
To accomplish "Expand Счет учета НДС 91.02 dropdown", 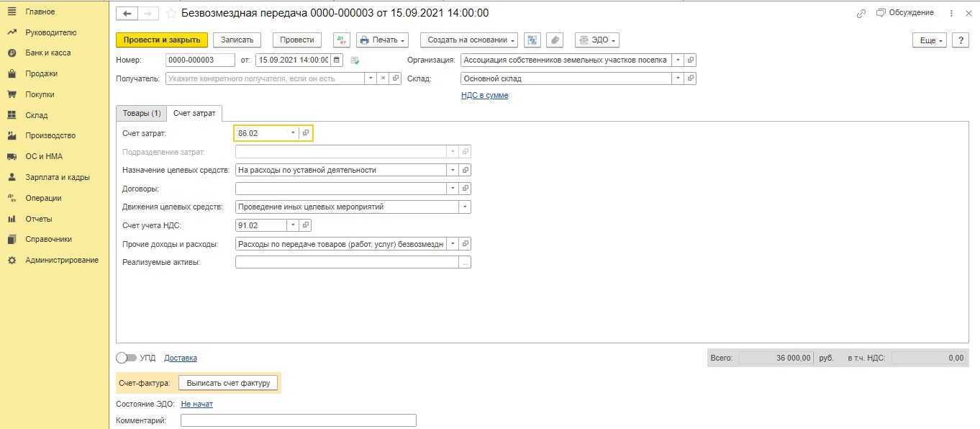I will point(293,225).
